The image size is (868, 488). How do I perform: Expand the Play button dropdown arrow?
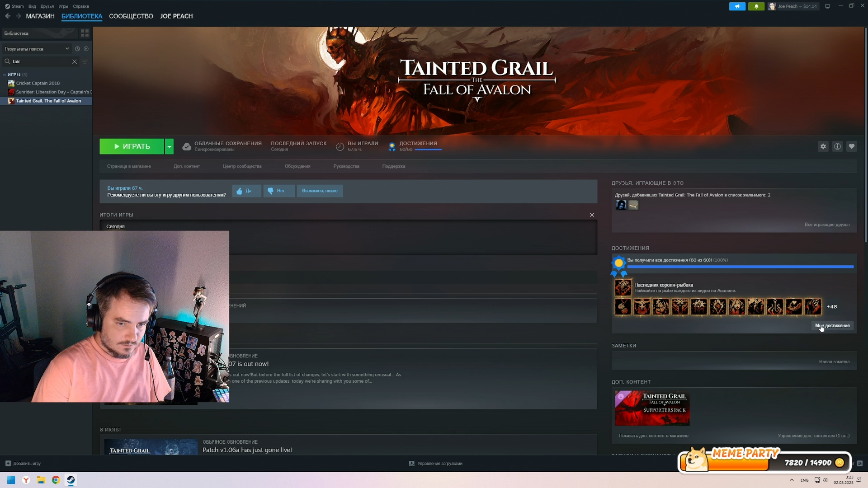[169, 146]
